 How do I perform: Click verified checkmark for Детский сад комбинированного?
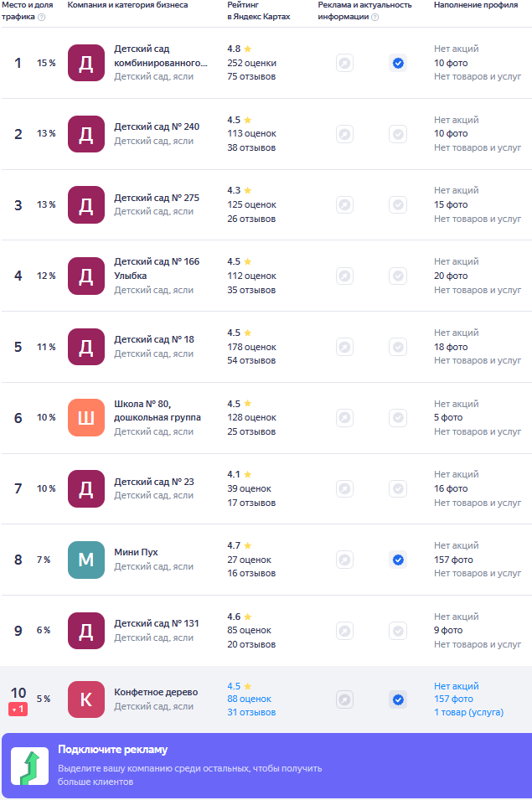(x=398, y=63)
